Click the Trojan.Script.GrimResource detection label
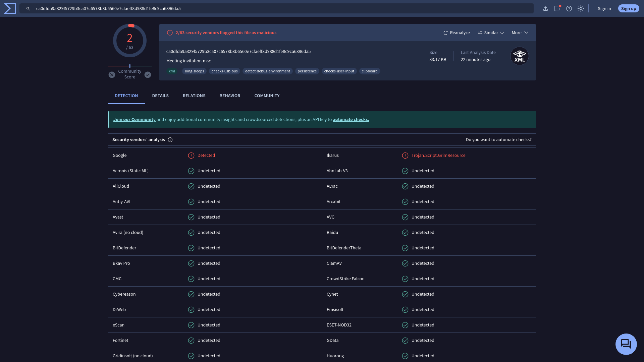This screenshot has height=362, width=644. 438,156
